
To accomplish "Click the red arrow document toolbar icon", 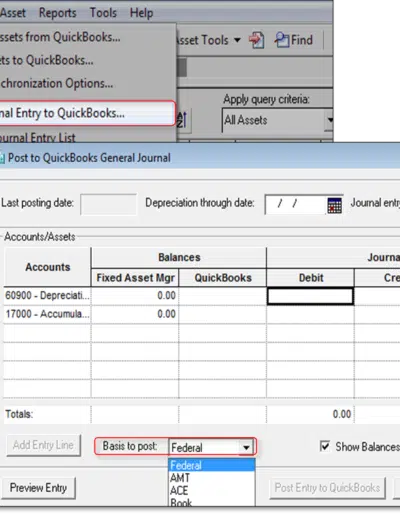I will (256, 40).
